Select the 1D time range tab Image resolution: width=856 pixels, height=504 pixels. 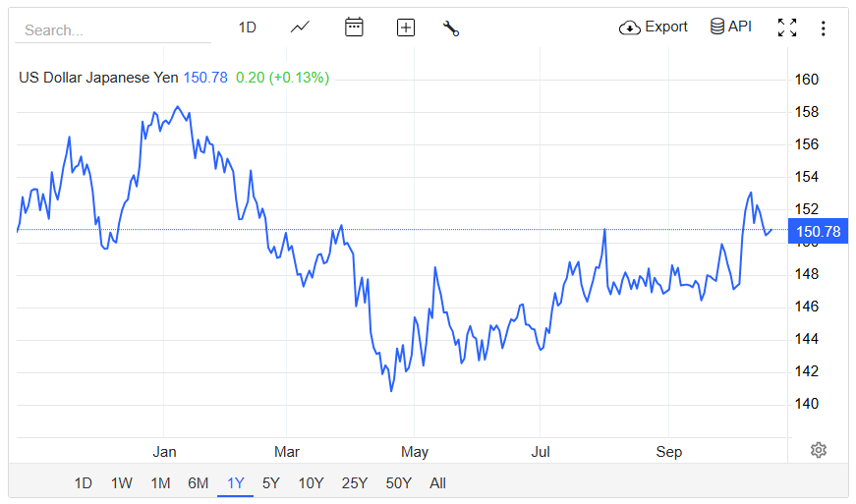tap(84, 482)
